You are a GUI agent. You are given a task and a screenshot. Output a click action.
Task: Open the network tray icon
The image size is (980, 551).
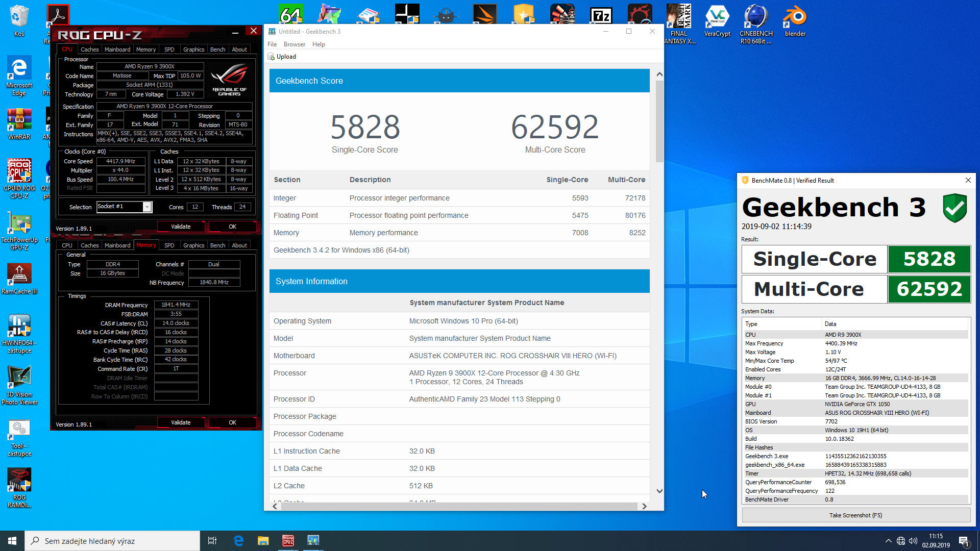click(901, 541)
